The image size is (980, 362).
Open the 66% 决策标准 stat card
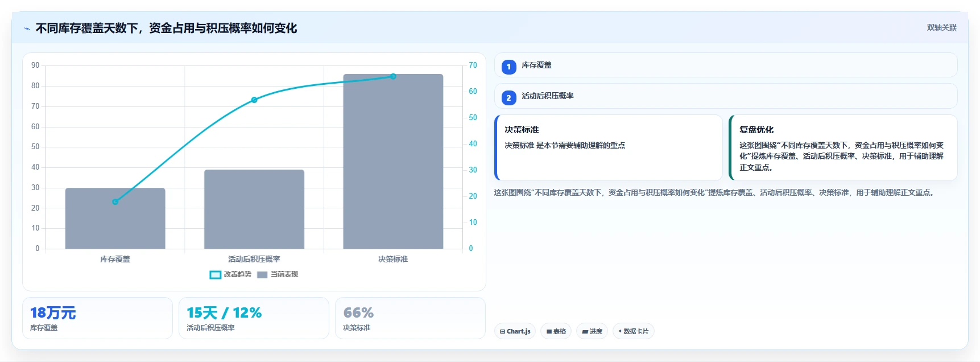410,318
